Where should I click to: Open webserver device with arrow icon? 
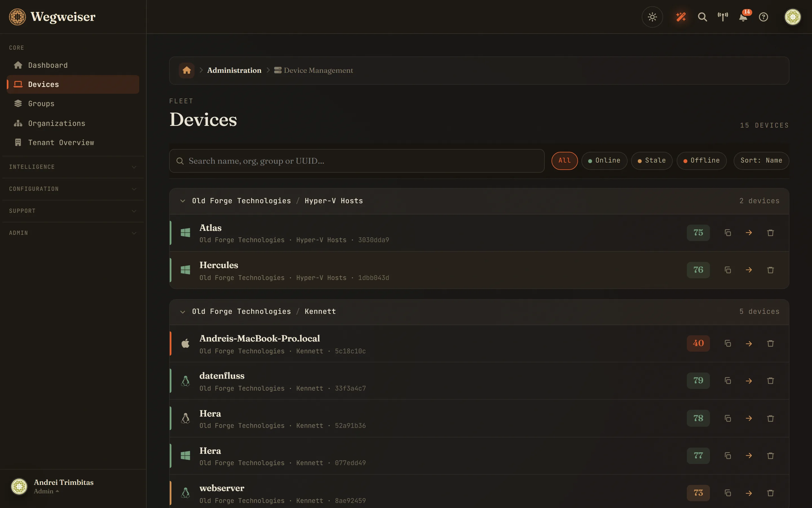pyautogui.click(x=749, y=493)
